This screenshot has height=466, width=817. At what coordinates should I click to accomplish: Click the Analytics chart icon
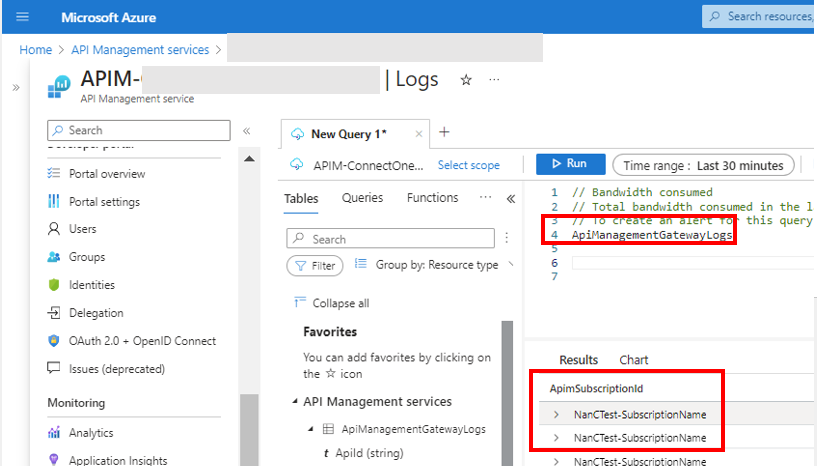coord(54,433)
